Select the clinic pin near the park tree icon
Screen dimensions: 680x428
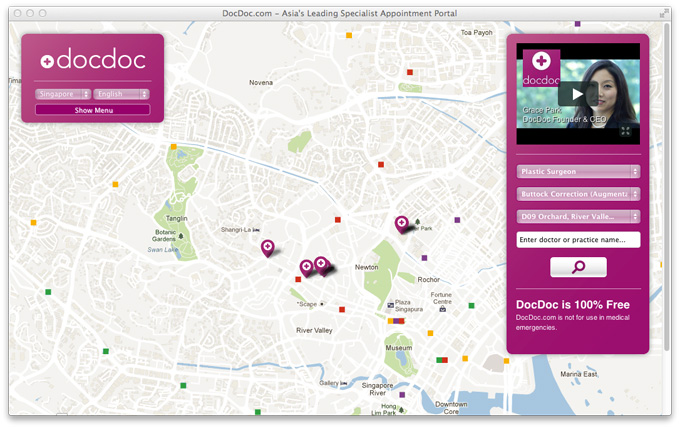point(402,225)
